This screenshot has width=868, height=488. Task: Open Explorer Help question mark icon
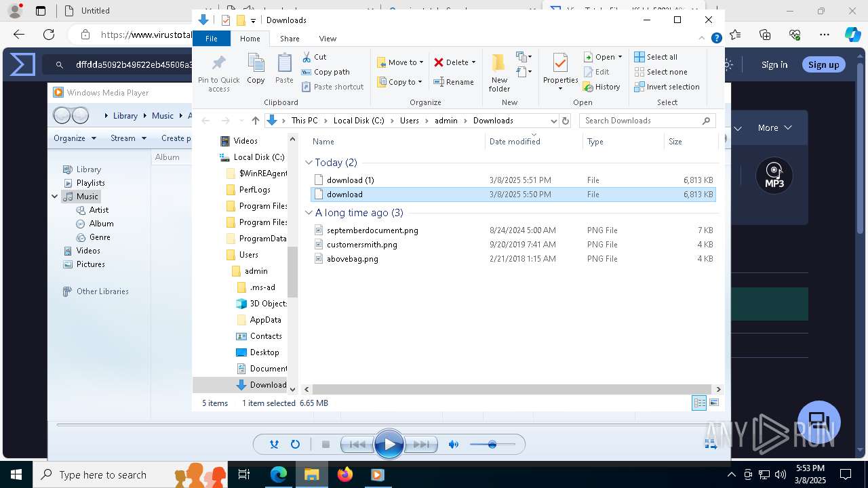coord(716,39)
